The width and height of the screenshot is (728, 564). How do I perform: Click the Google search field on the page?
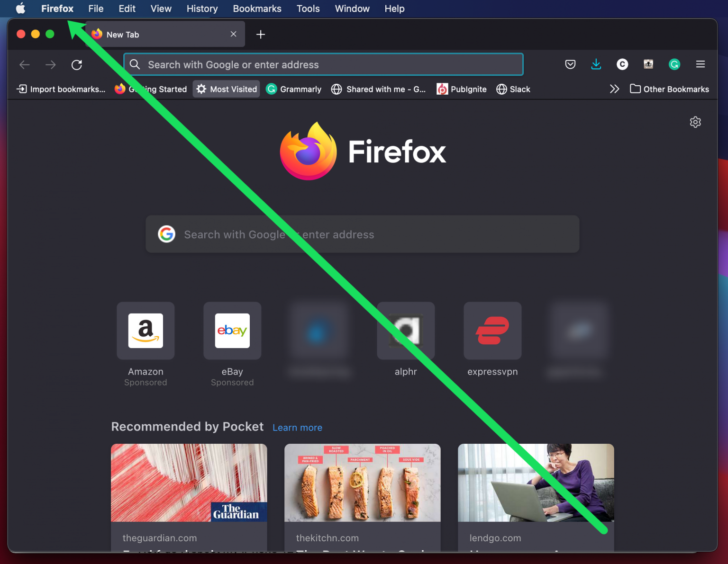[x=362, y=234]
